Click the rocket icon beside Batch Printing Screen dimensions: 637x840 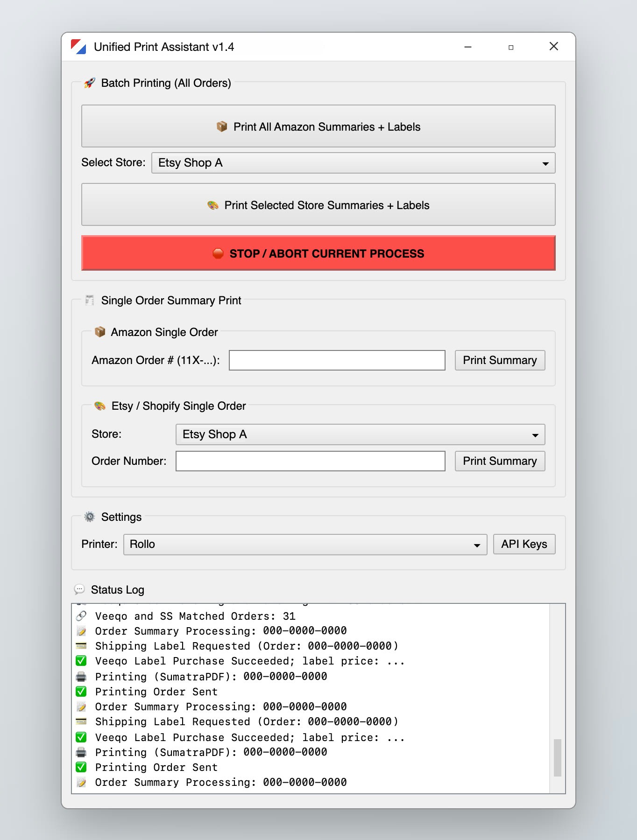pos(89,83)
